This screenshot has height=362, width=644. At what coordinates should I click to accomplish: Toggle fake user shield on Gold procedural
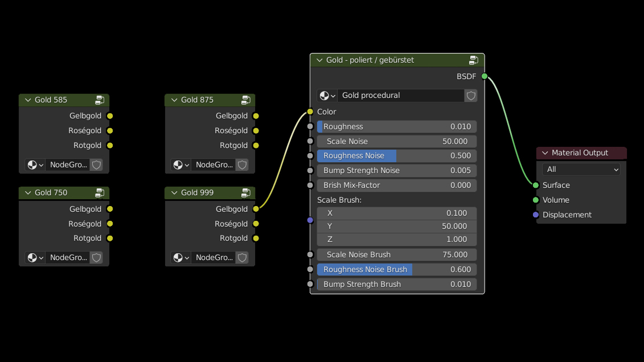pos(471,96)
